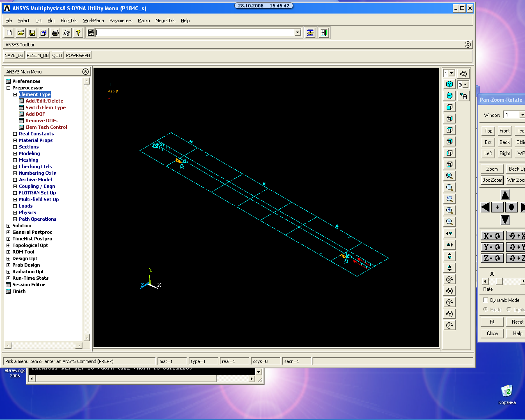Click the Pan Model Down icon
This screenshot has height=420, width=525.
point(450,268)
